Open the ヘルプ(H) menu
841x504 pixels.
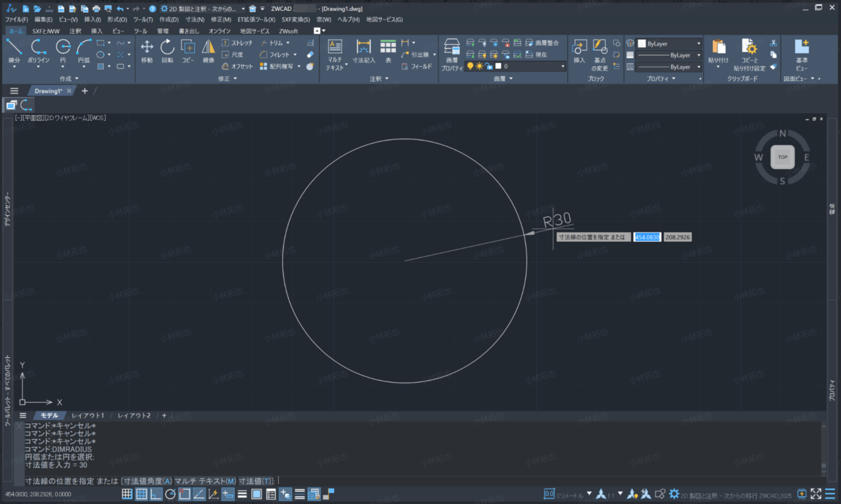tap(349, 20)
